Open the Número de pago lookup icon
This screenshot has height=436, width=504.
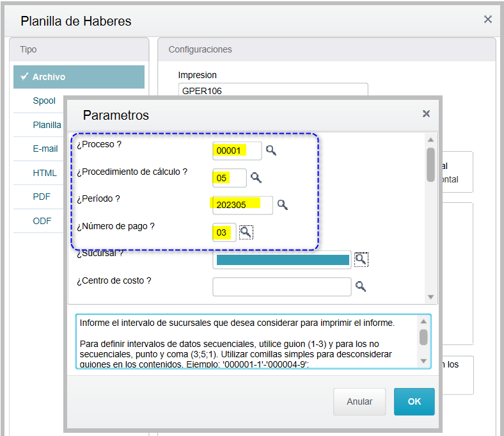tap(246, 232)
